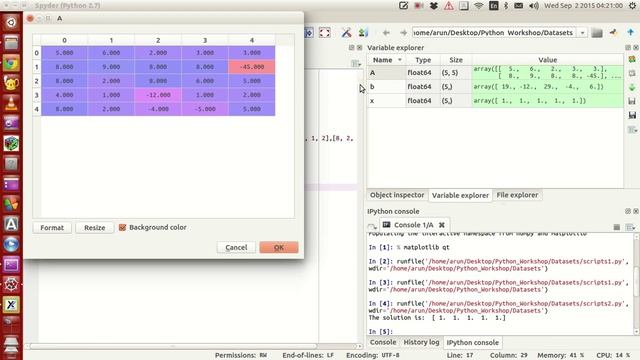Click Resize button in array editor

pos(94,228)
